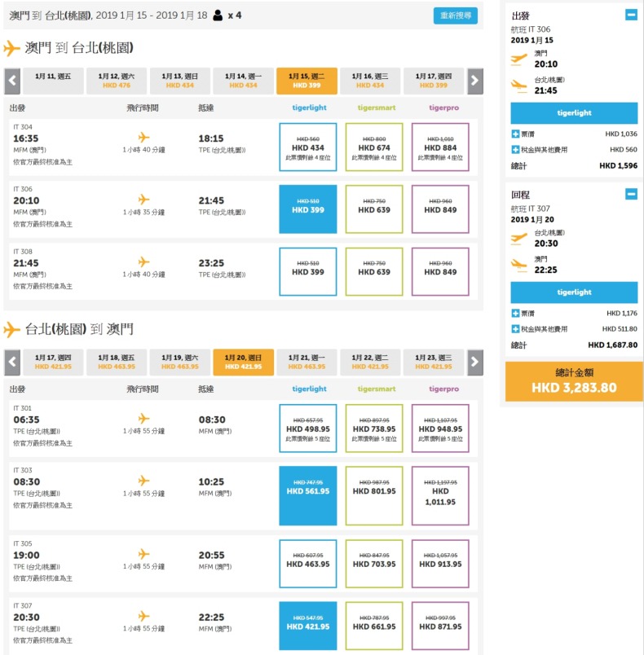Expand 票價 fare details under departure

515,134
